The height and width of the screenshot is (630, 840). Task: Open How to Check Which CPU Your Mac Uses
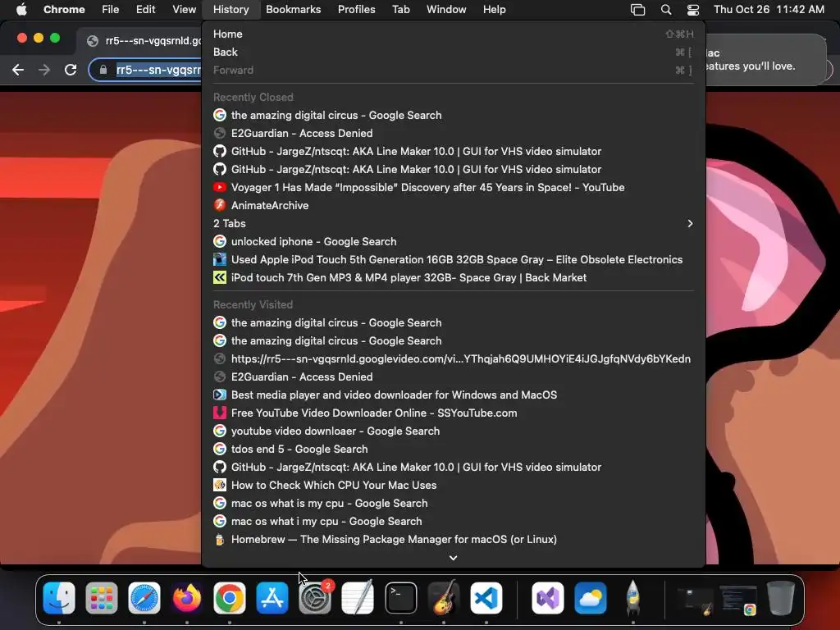[x=453, y=485]
